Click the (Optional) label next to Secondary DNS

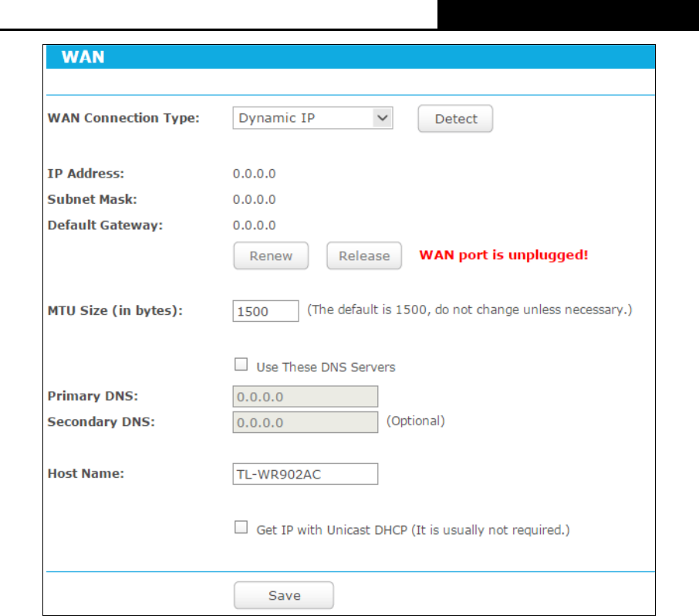[x=416, y=421]
